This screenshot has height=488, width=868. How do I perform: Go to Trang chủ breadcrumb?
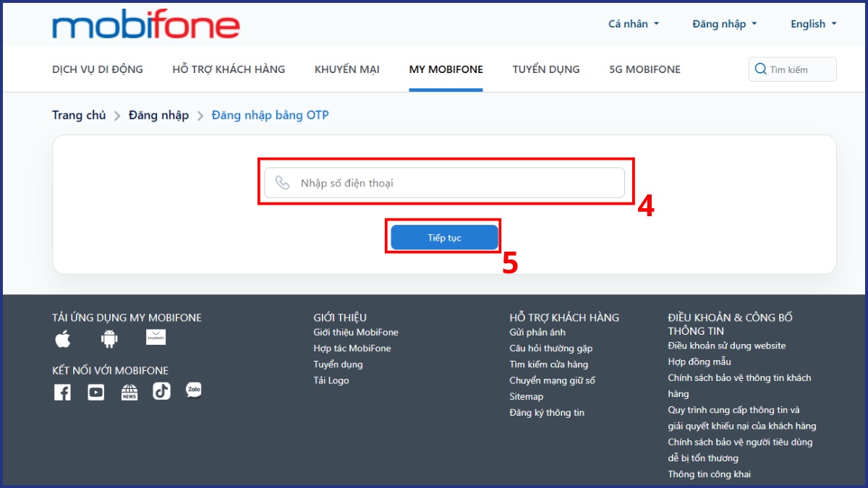[79, 115]
